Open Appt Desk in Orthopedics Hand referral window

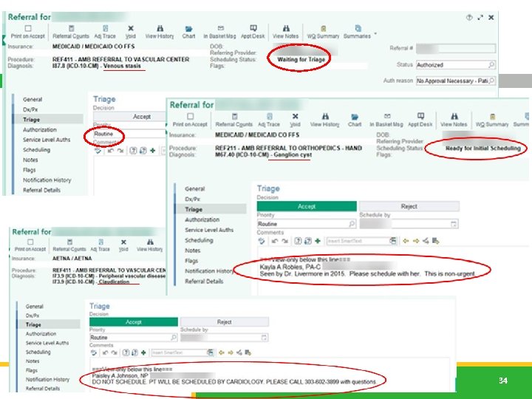[420, 120]
